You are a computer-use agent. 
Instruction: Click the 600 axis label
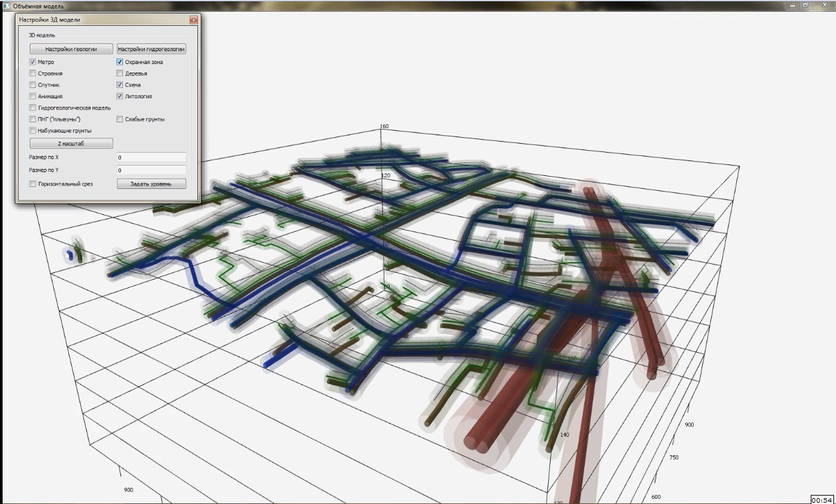pyautogui.click(x=656, y=497)
